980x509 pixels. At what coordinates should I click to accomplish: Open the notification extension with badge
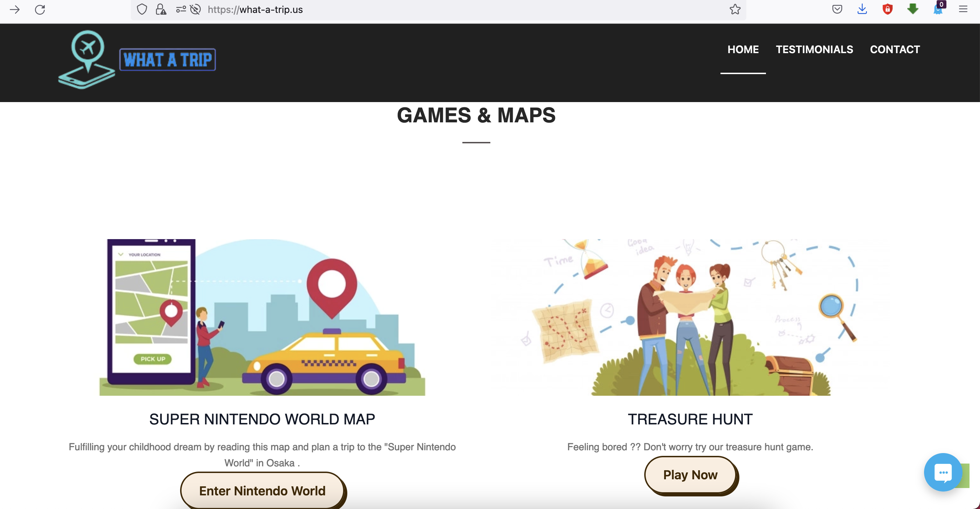[938, 9]
